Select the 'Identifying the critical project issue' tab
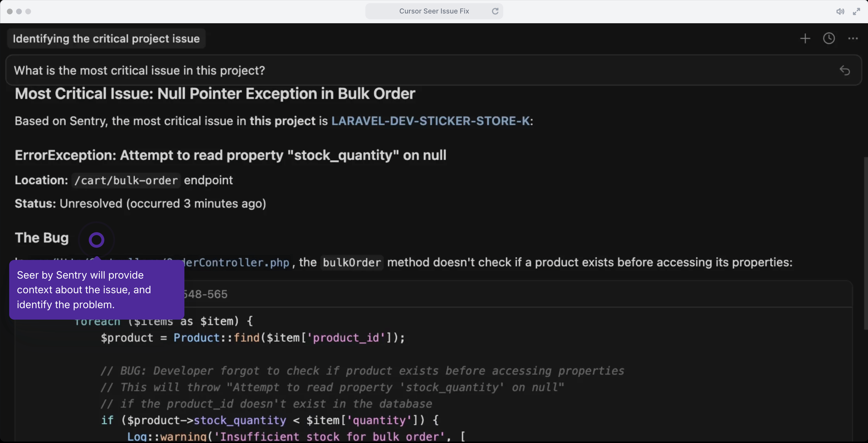 tap(106, 39)
